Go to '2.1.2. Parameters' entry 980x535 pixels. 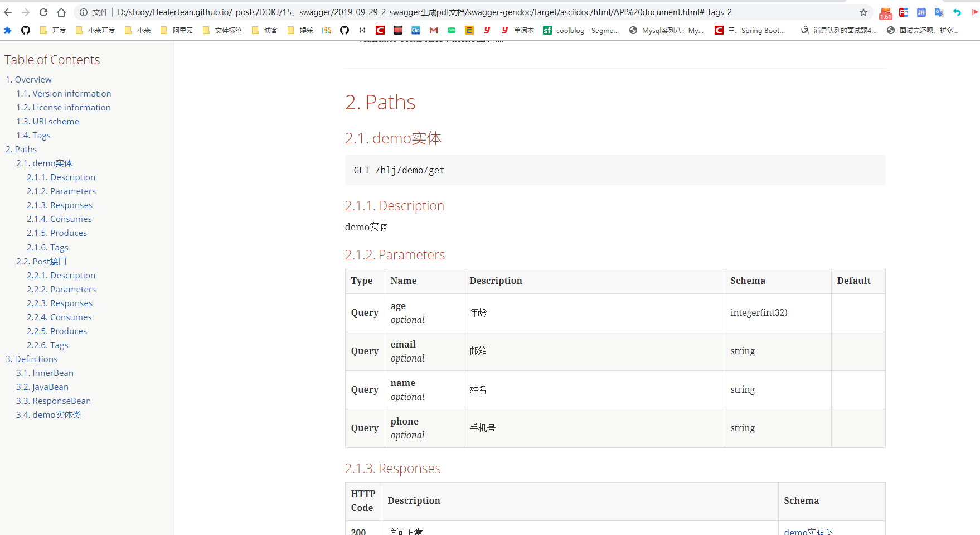(x=61, y=191)
